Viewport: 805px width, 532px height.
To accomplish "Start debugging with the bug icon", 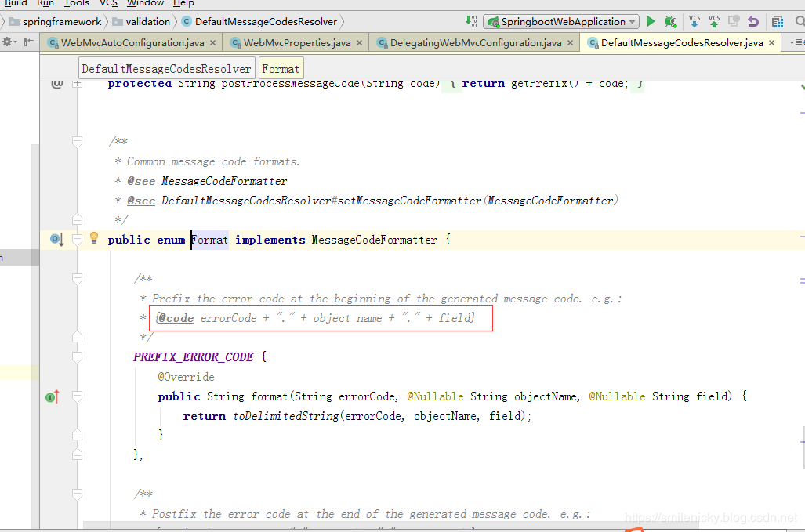I will pyautogui.click(x=670, y=22).
